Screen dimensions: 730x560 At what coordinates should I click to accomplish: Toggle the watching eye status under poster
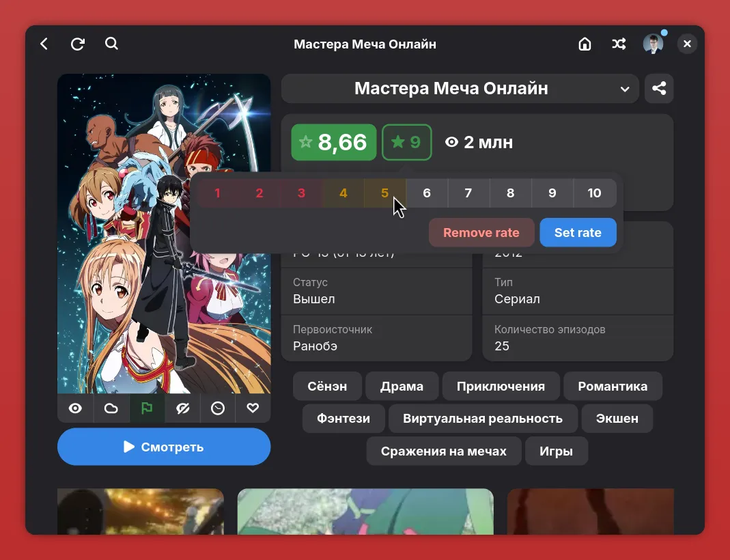pos(75,408)
